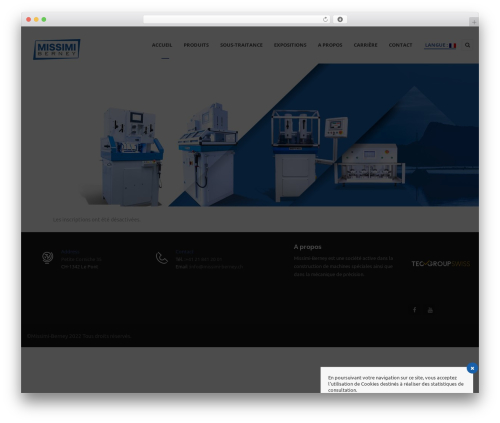Image resolution: width=500 pixels, height=423 pixels.
Task: Open the A propos menu item
Action: click(330, 45)
